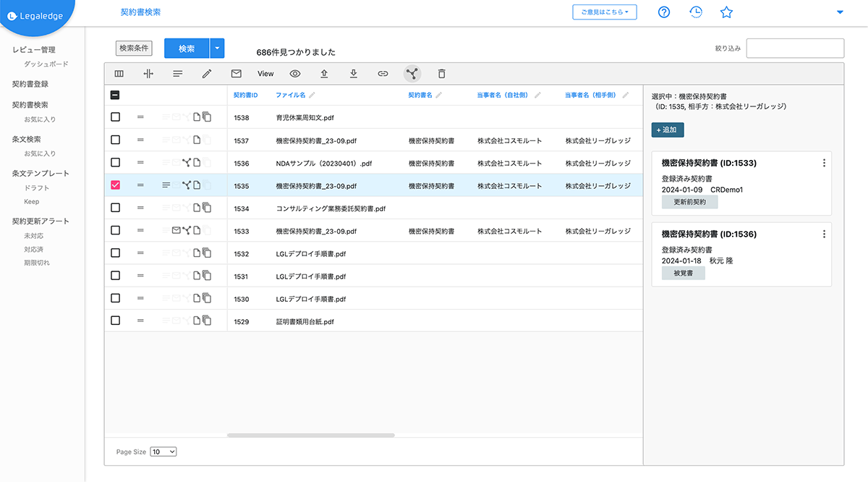
Task: Open the three-dot menu on ID:1533 card
Action: tap(824, 163)
